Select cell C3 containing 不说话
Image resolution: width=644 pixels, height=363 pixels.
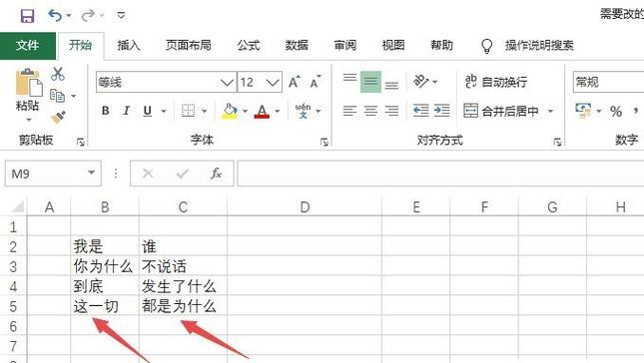click(183, 266)
